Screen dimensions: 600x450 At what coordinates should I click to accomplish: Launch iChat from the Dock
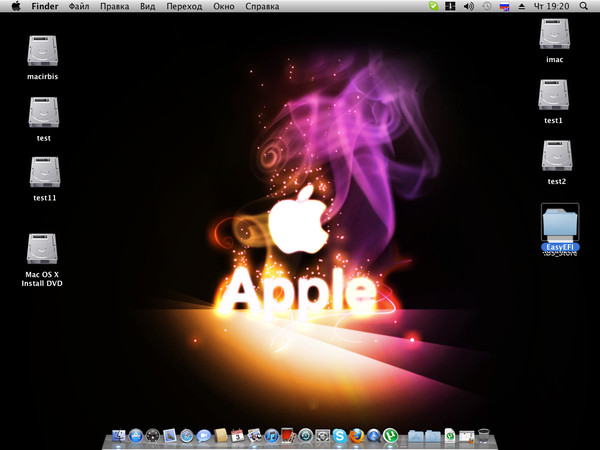(204, 436)
